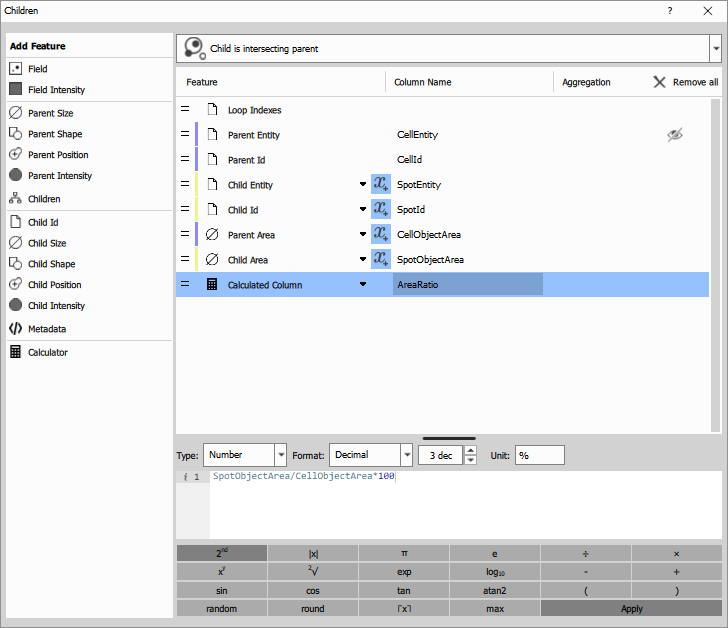
Task: Expand the Calculated Column row dropdown arrow
Action: pos(363,285)
